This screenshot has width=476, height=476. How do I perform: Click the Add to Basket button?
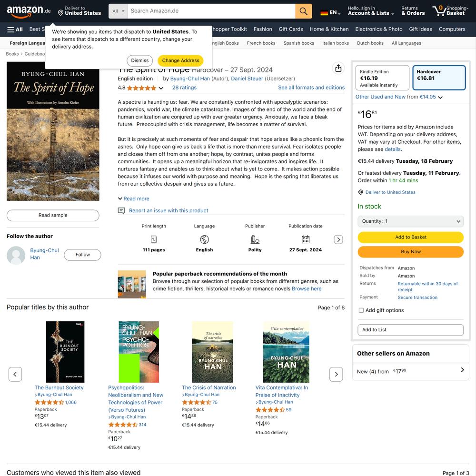pos(410,238)
